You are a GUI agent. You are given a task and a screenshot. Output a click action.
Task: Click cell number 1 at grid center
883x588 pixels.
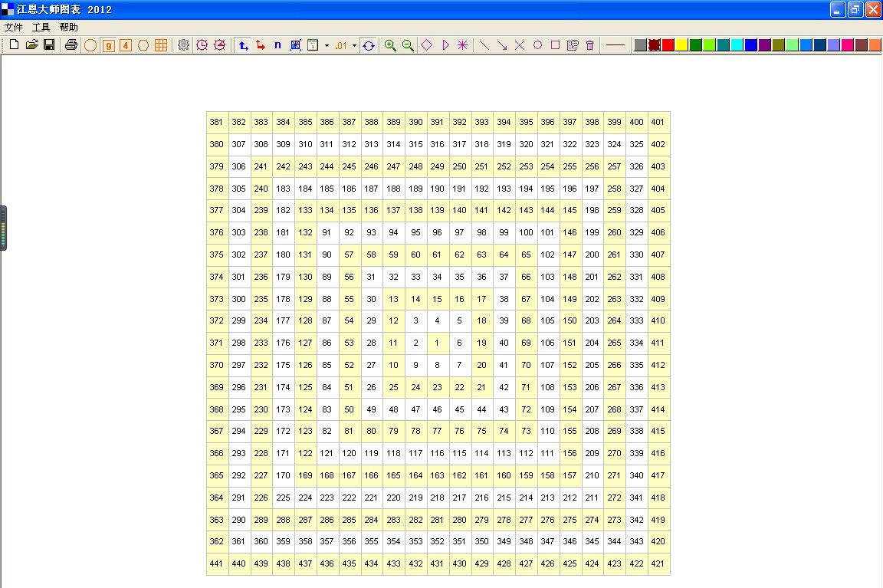pyautogui.click(x=437, y=343)
